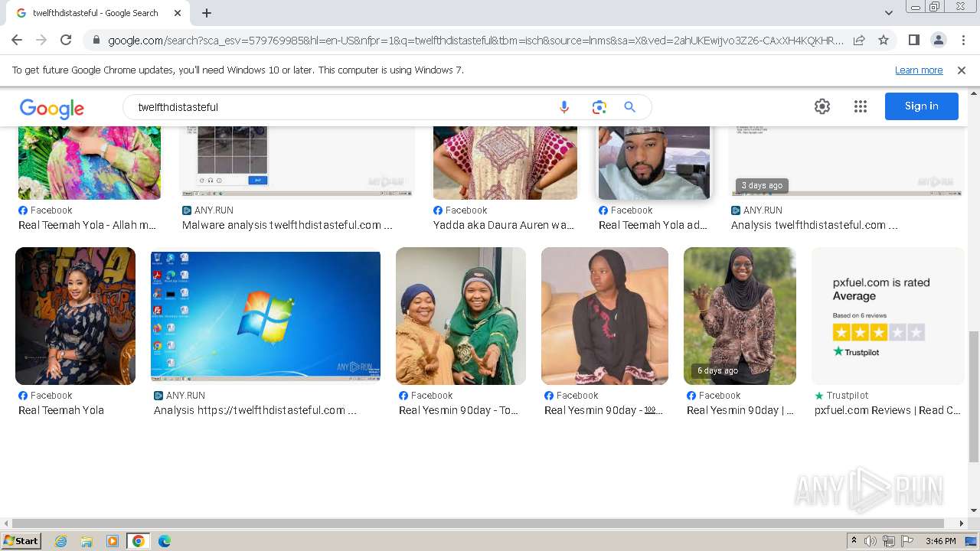The width and height of the screenshot is (980, 551).
Task: View site information lock icon
Action: [96, 40]
